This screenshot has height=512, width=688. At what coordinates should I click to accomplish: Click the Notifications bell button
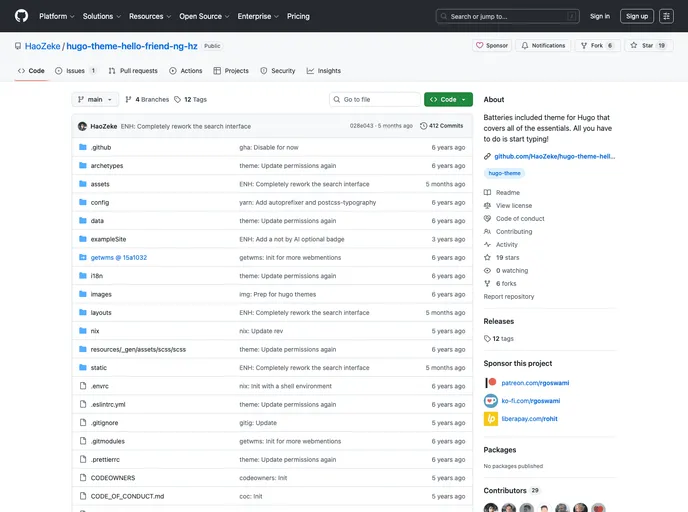coord(543,46)
